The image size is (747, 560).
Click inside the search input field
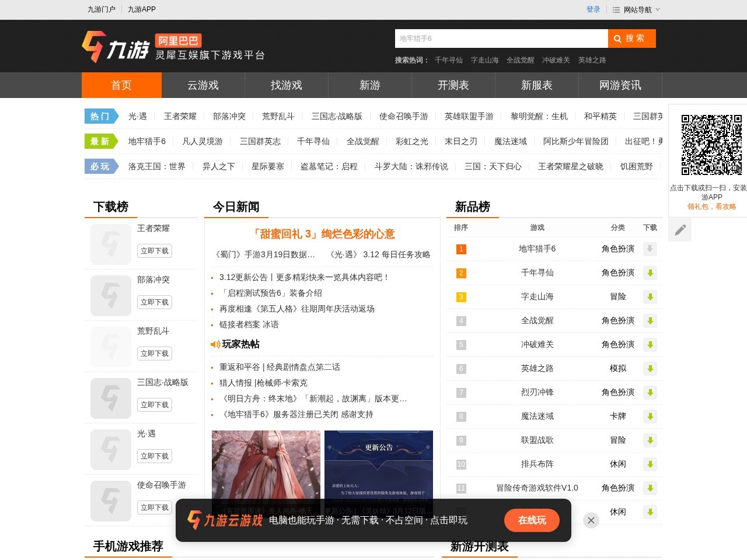(x=501, y=38)
